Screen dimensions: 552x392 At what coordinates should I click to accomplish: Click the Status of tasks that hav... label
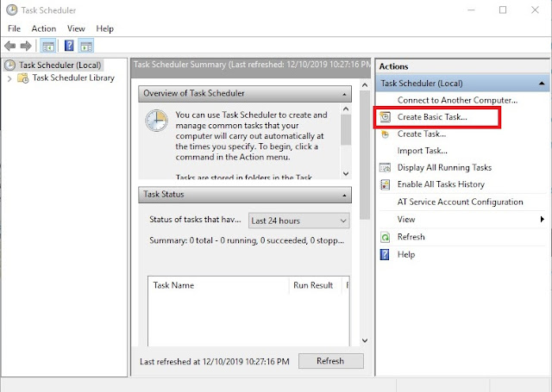pos(195,220)
